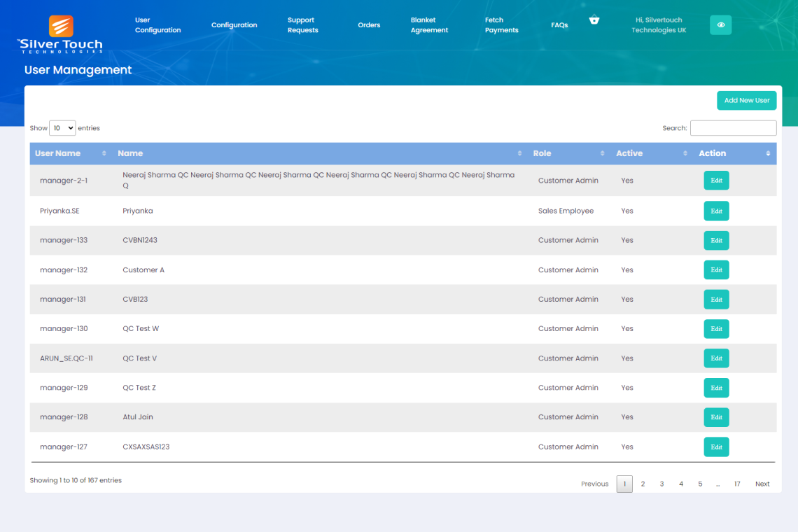
Task: Toggle the eye view button
Action: tap(720, 25)
